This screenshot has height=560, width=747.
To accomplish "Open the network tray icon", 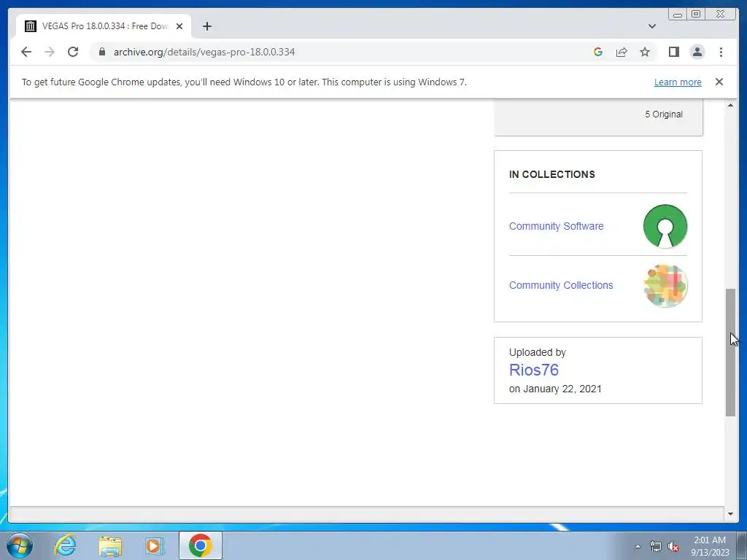I will click(x=656, y=546).
